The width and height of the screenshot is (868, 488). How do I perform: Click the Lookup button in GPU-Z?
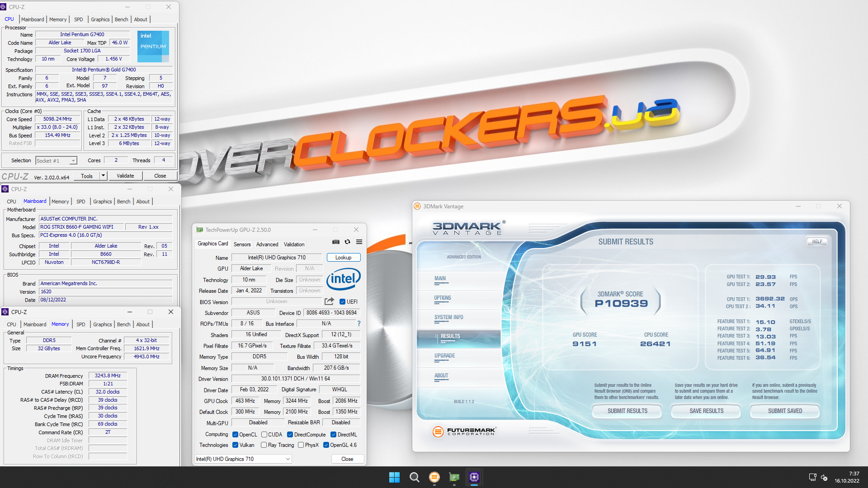343,258
